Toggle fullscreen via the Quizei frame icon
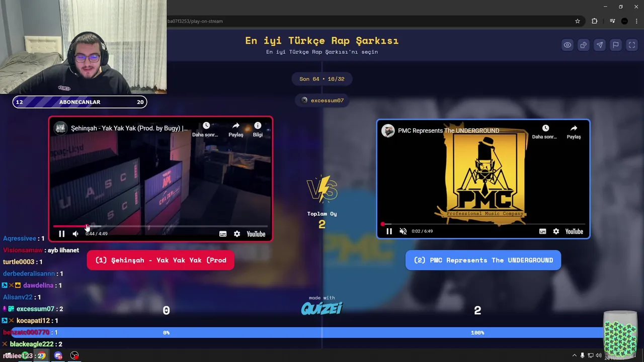 [632, 45]
